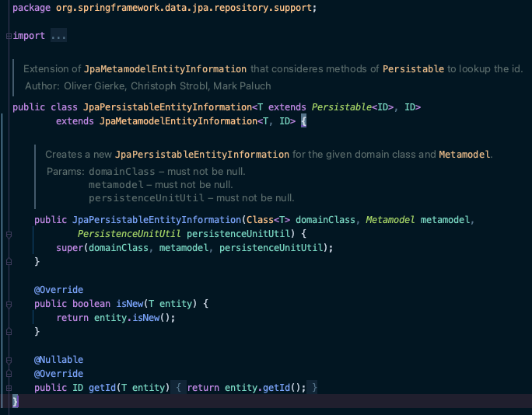Viewport: 532px width, 415px height.
Task: Collapse constructor via fold marker beside PersistenceUnitUtil line
Action: coord(9,234)
